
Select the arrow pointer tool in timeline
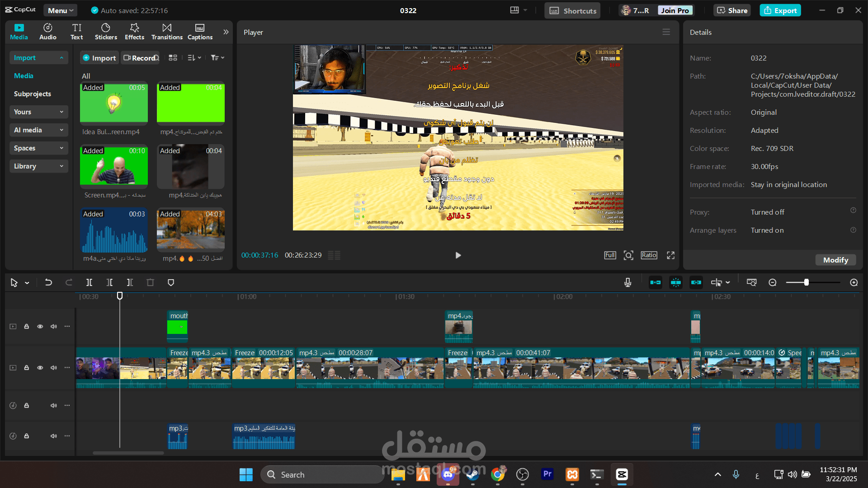14,282
